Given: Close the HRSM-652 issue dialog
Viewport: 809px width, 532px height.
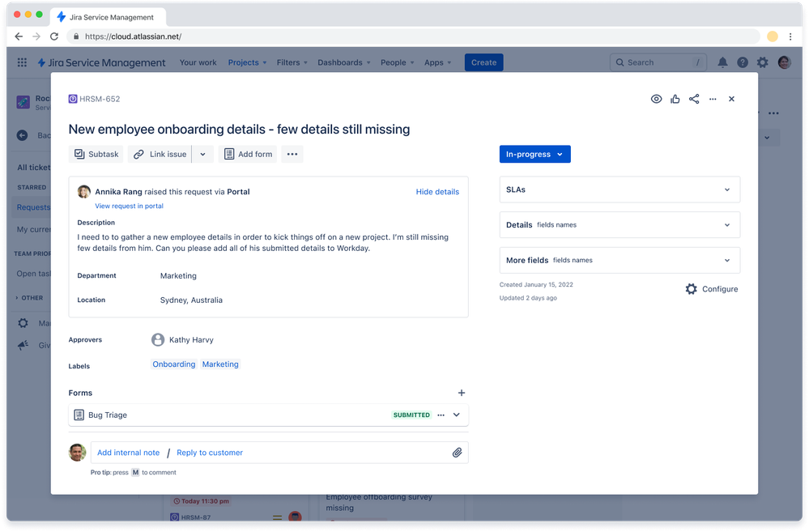Looking at the screenshot, I should (x=731, y=99).
